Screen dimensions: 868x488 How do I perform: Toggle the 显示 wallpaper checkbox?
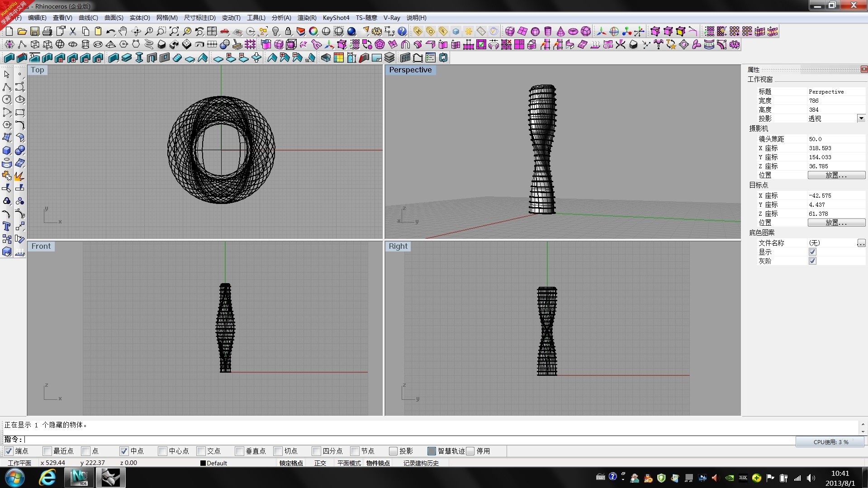[812, 252]
